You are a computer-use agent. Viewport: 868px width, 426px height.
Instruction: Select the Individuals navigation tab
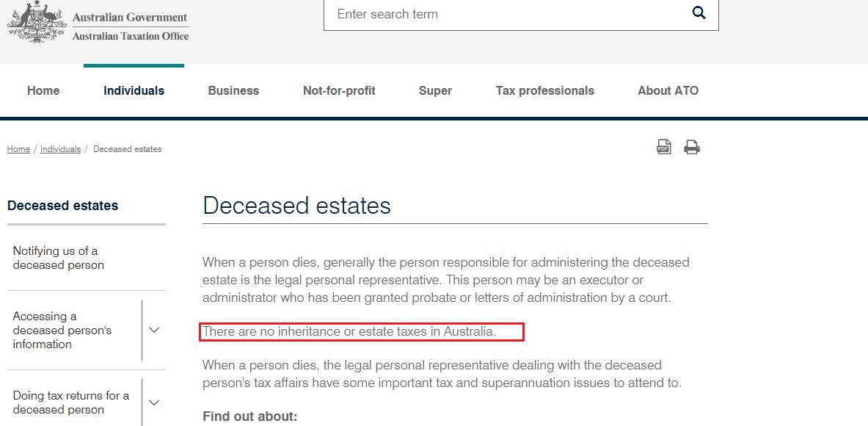(134, 91)
